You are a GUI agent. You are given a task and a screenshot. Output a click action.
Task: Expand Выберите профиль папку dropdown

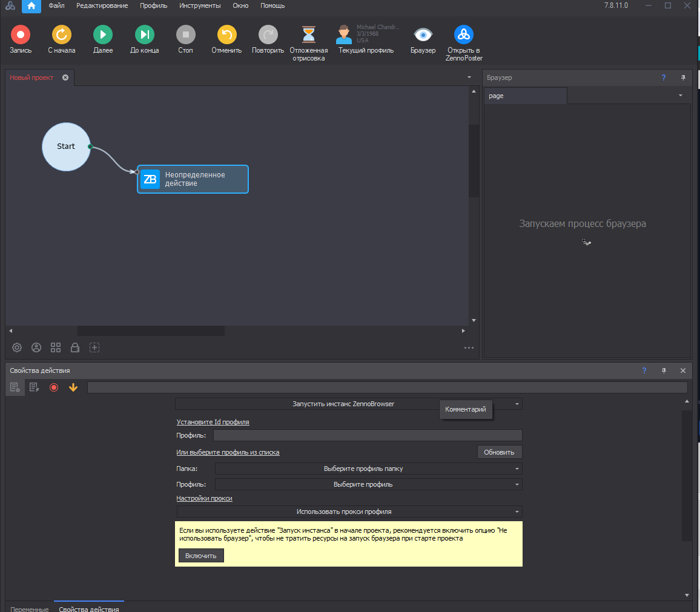coord(368,469)
